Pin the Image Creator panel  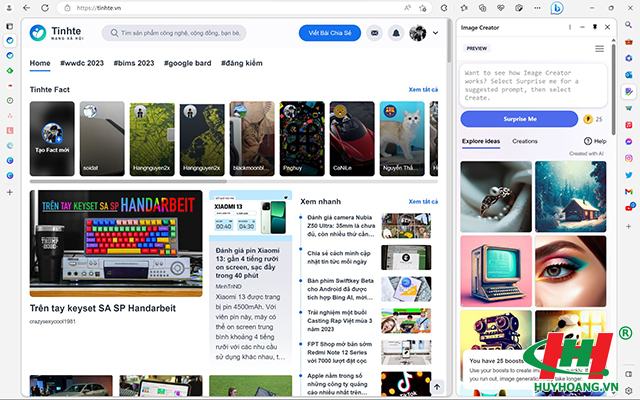coord(595,27)
